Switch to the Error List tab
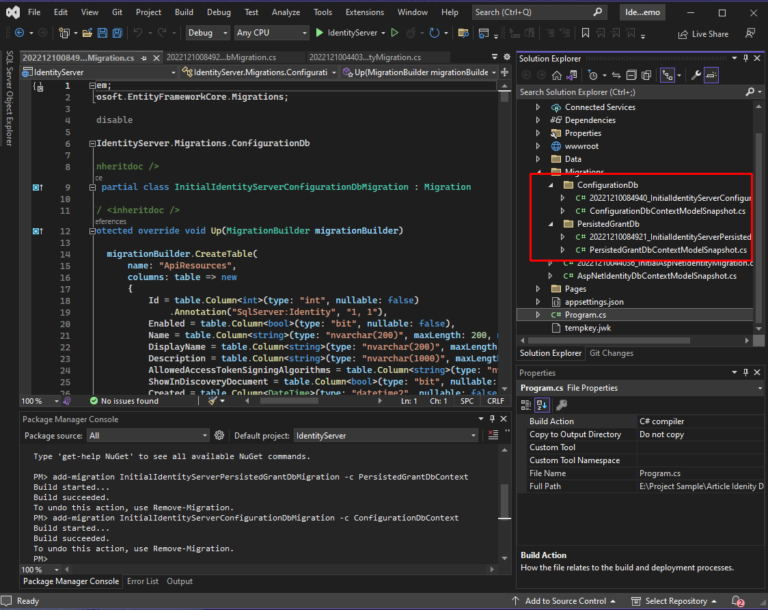Viewport: 768px width, 610px height. (142, 581)
